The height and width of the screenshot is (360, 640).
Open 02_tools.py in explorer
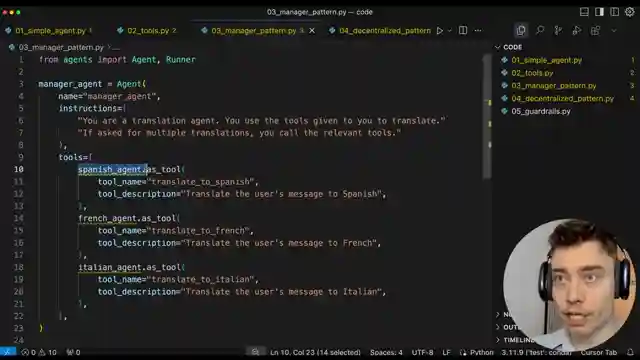point(532,73)
